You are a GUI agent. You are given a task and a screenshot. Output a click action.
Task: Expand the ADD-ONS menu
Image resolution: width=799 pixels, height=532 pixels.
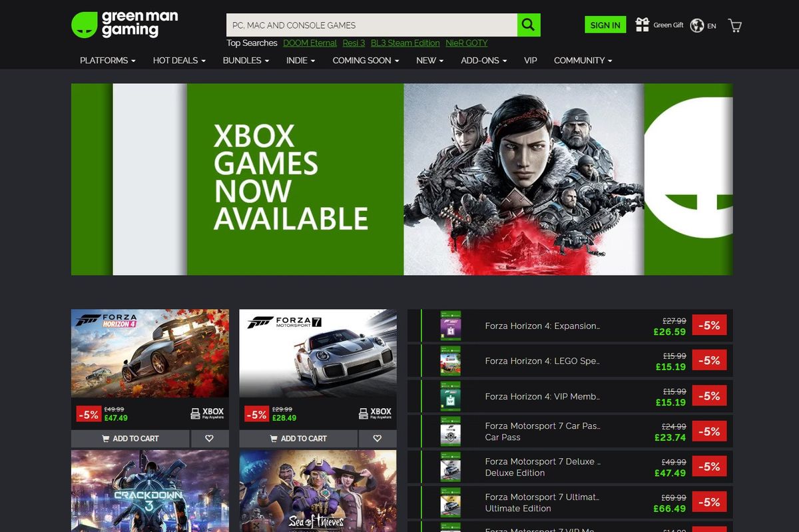483,61
